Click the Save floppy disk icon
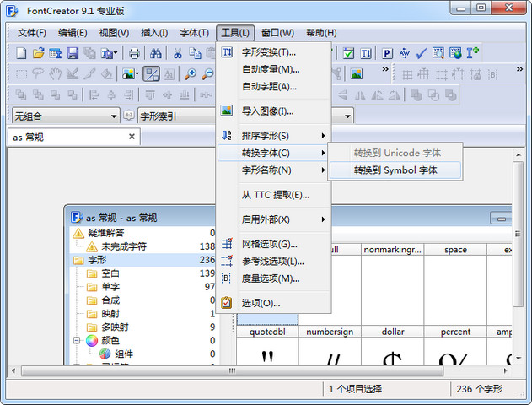 pos(73,53)
